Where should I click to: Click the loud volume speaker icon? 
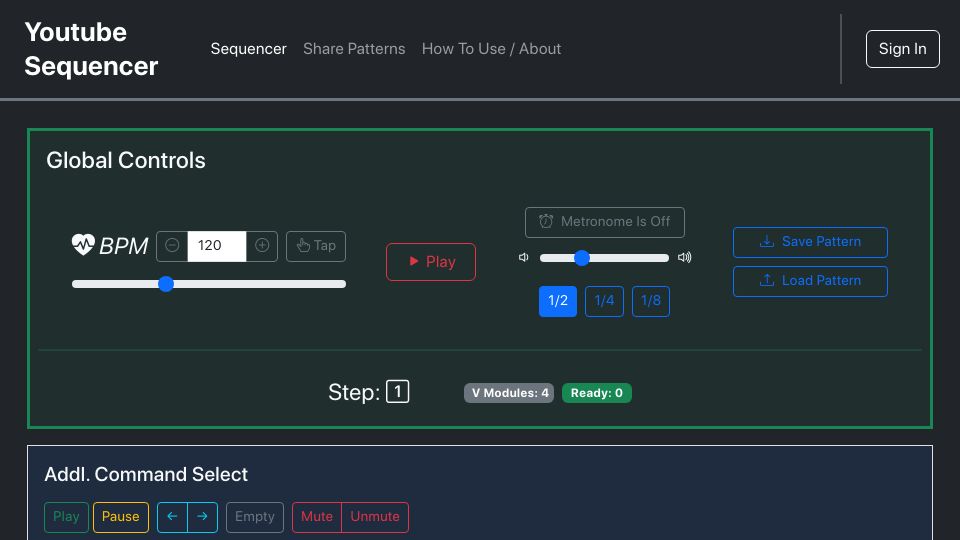[x=684, y=257]
